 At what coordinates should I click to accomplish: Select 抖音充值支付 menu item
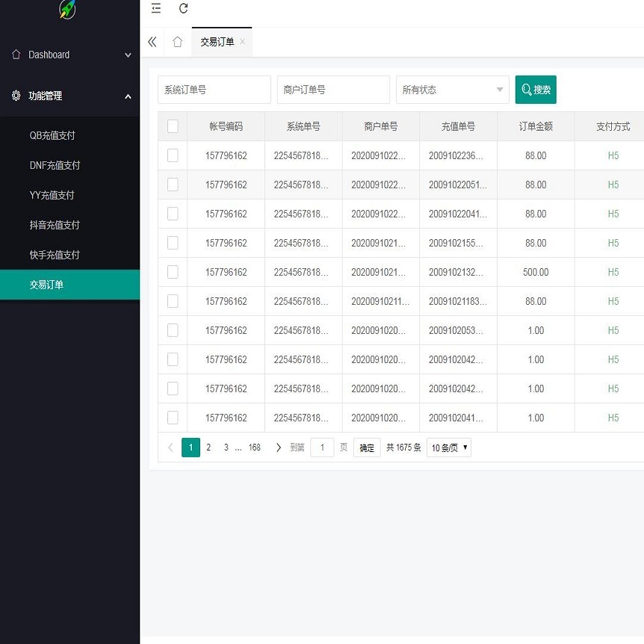tap(55, 225)
